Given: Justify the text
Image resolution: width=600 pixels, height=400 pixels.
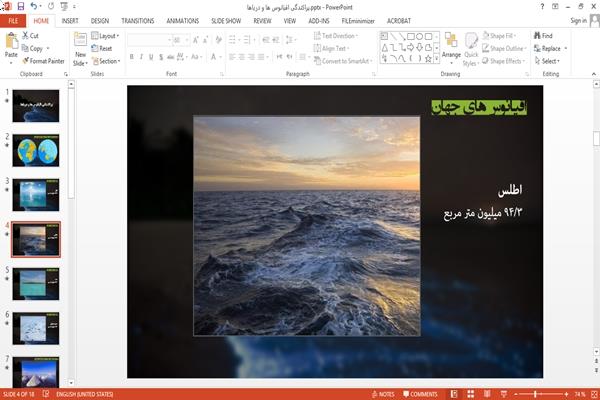Looking at the screenshot, I should pos(261,57).
